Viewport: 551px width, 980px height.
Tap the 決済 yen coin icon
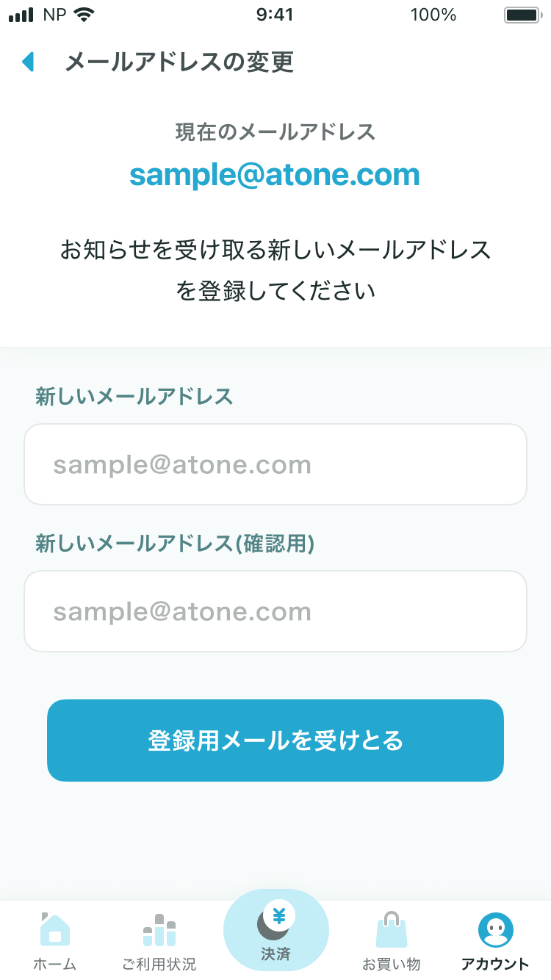(x=275, y=920)
